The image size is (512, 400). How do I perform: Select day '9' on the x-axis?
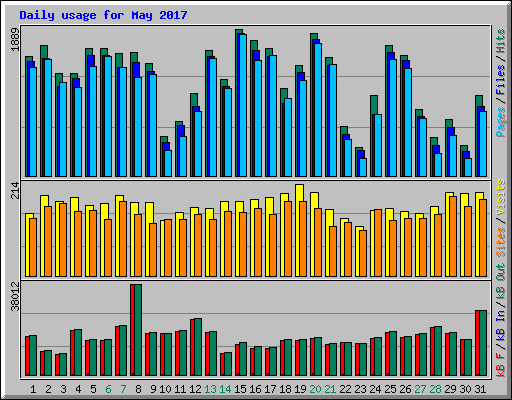(153, 389)
